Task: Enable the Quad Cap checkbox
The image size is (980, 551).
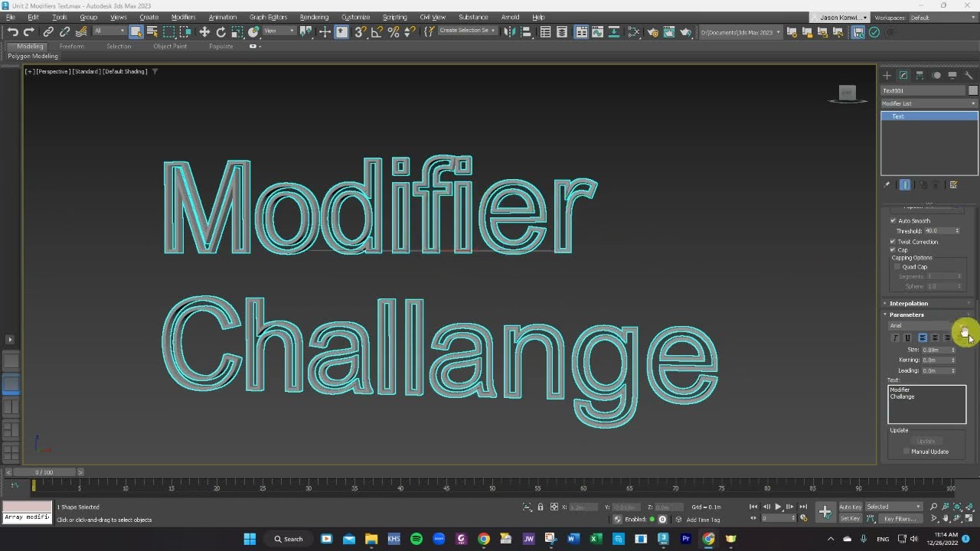Action: pos(898,266)
